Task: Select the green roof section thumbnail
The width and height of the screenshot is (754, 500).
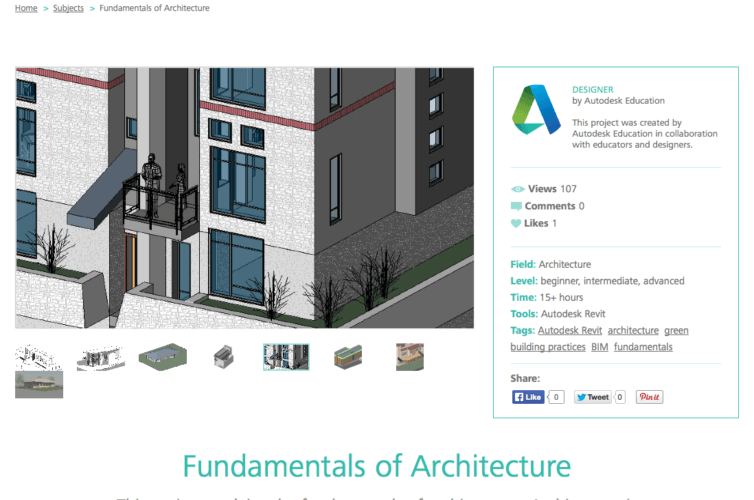Action: tap(348, 357)
